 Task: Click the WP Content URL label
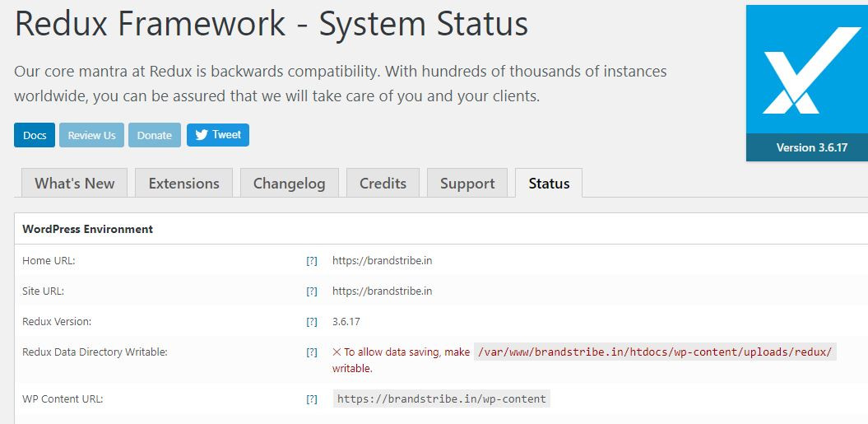click(x=63, y=399)
